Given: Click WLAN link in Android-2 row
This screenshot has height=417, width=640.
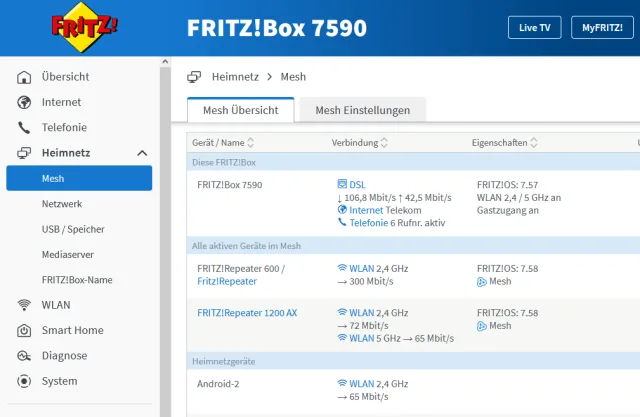Looking at the screenshot, I should tap(362, 384).
